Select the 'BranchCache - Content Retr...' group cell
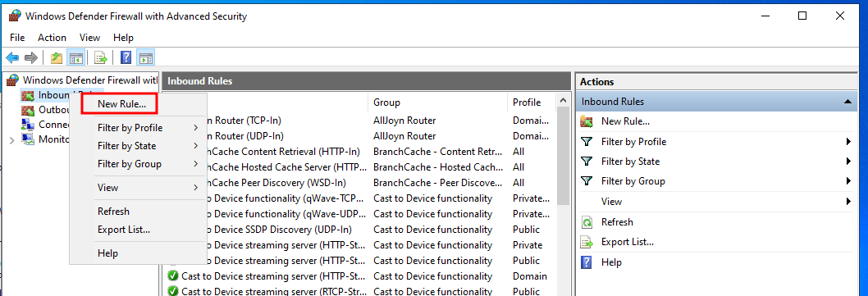868x296 pixels. tap(438, 152)
